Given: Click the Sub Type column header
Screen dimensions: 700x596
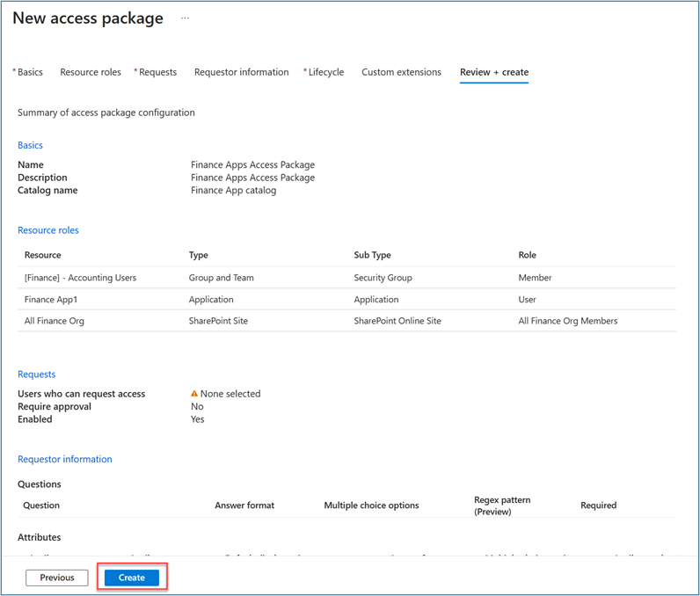Looking at the screenshot, I should point(372,255).
